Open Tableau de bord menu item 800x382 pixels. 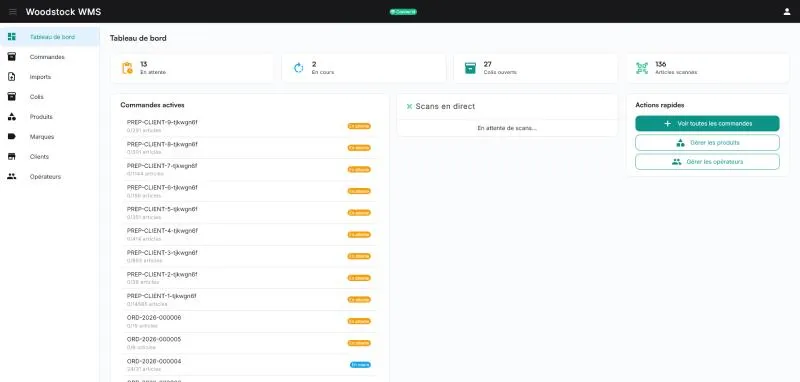pos(49,37)
